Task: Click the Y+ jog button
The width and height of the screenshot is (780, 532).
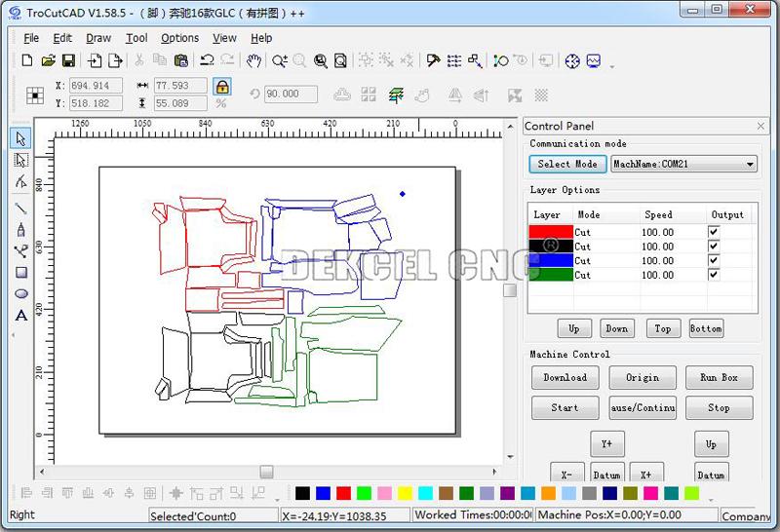Action: pos(606,443)
